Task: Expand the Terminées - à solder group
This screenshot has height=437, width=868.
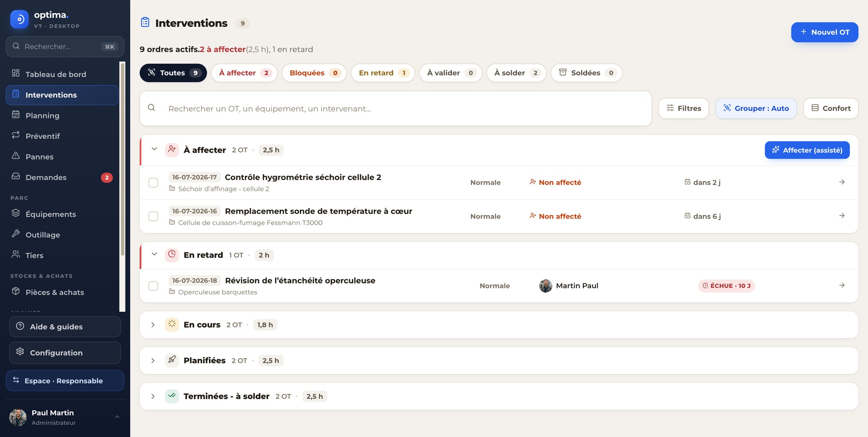Action: (x=153, y=396)
